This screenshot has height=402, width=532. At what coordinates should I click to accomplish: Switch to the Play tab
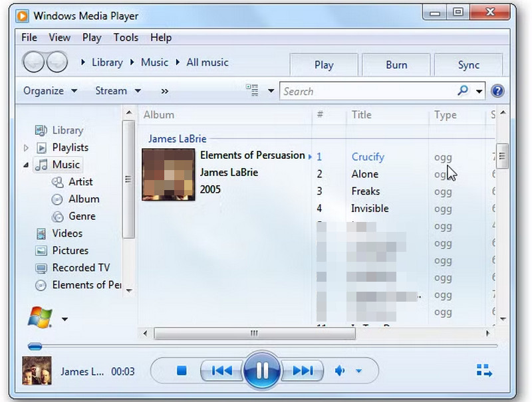(x=324, y=64)
